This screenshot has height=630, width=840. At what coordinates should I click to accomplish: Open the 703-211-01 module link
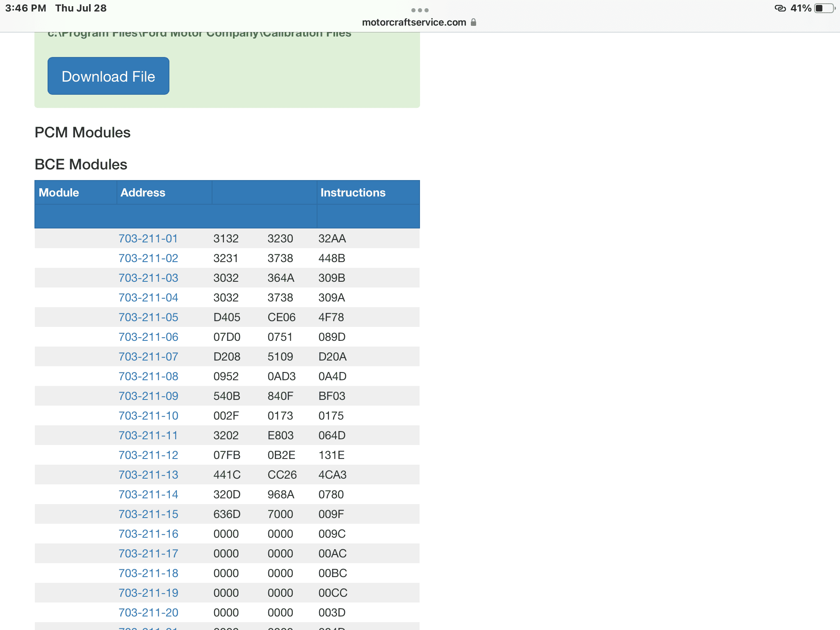point(148,238)
